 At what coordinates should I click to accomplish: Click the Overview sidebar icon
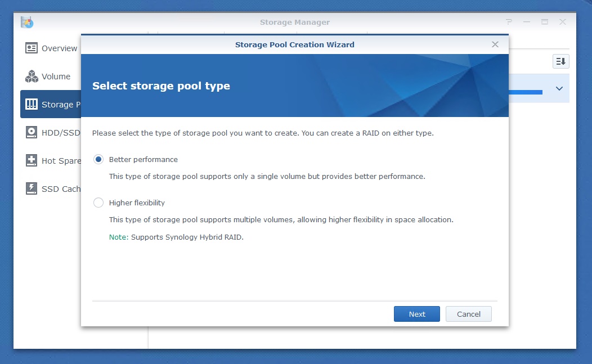point(32,48)
